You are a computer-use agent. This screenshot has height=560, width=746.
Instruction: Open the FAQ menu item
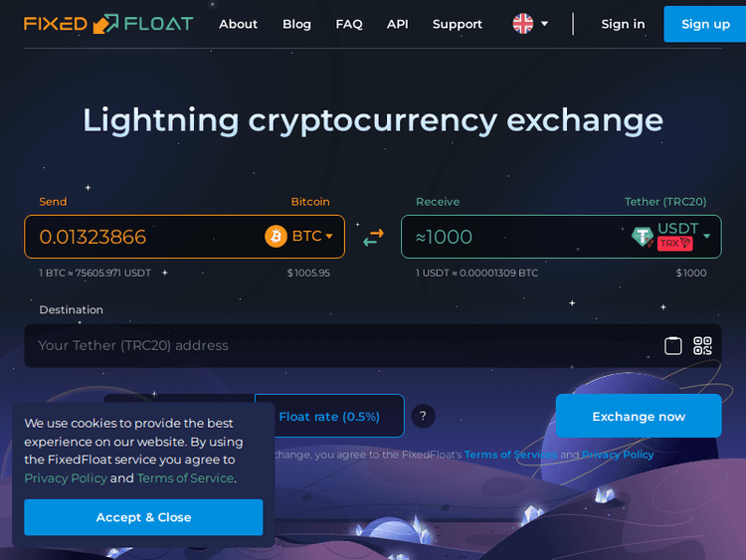(349, 24)
